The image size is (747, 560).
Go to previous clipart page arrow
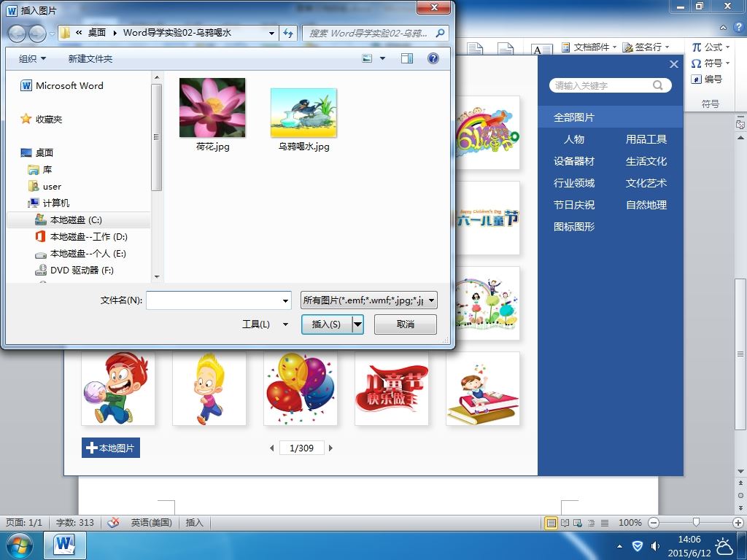click(x=271, y=448)
